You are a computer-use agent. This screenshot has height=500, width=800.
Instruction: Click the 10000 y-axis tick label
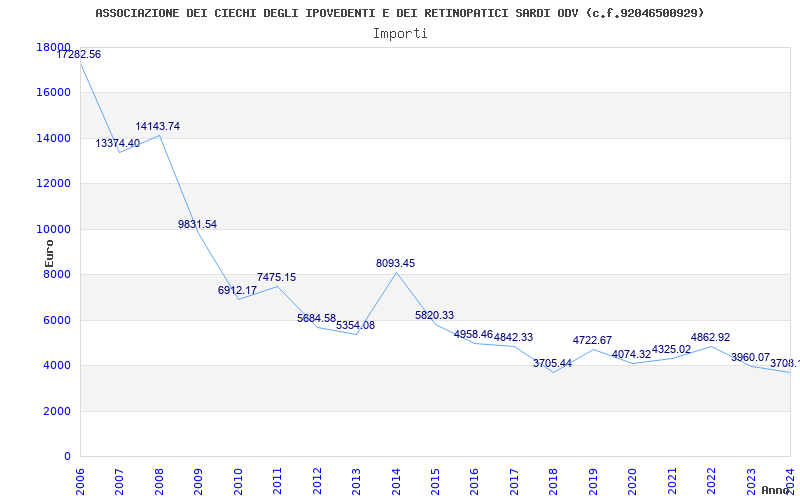click(x=54, y=229)
